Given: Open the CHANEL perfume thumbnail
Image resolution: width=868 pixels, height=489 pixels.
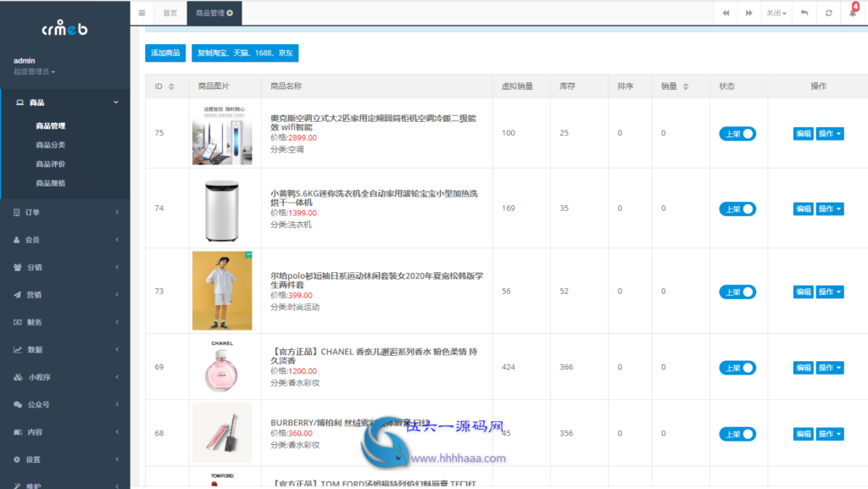Looking at the screenshot, I should (x=222, y=366).
